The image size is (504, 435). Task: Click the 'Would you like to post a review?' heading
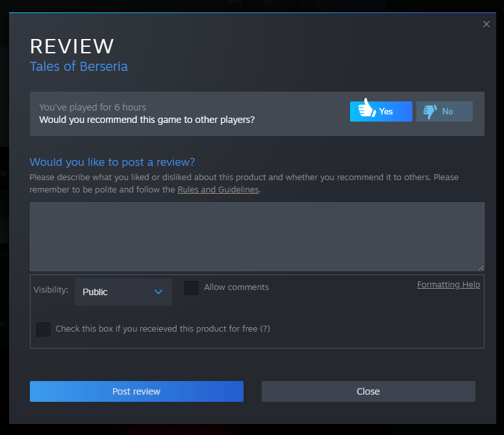tap(112, 162)
